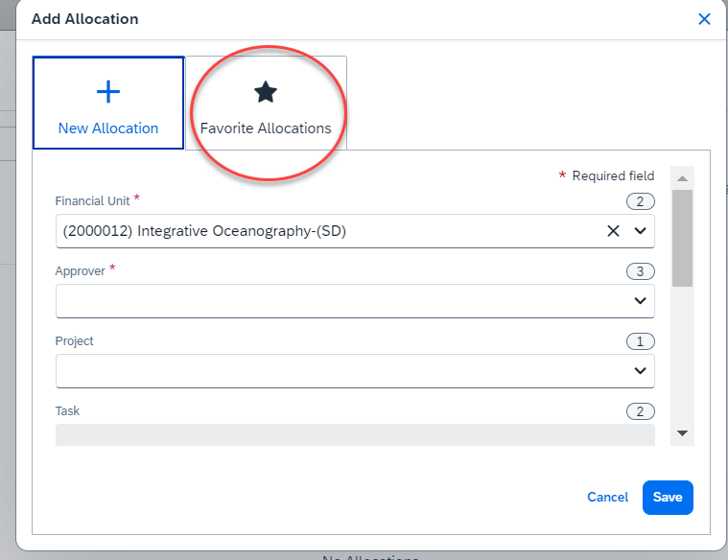Viewport: 728px width, 560px height.
Task: Click the count badge 3 beside Approver
Action: click(640, 271)
